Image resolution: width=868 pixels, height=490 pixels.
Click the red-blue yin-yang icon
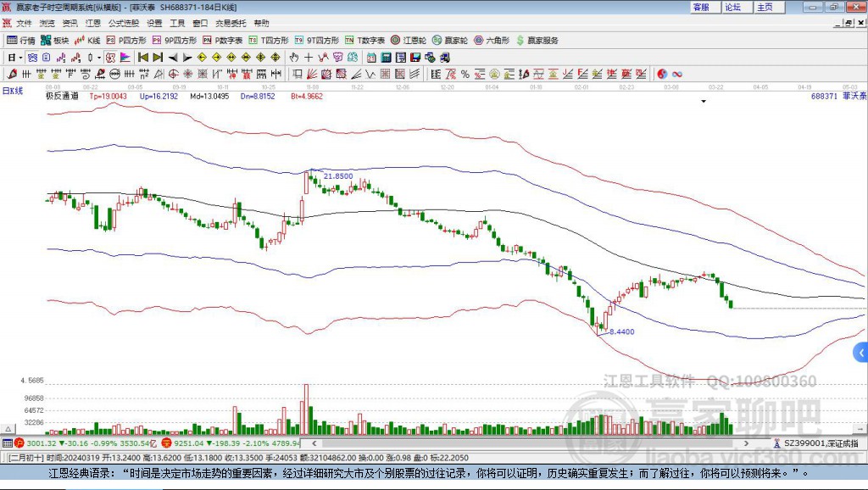662,74
